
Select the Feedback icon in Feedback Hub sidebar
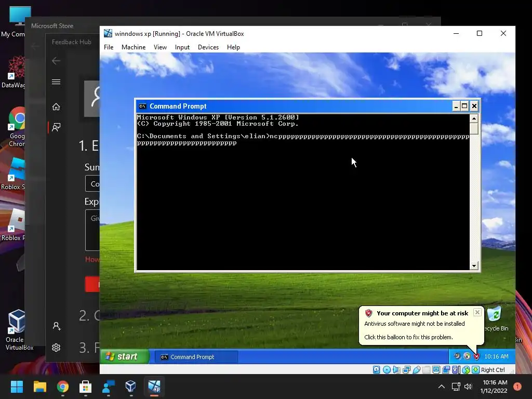click(x=56, y=127)
